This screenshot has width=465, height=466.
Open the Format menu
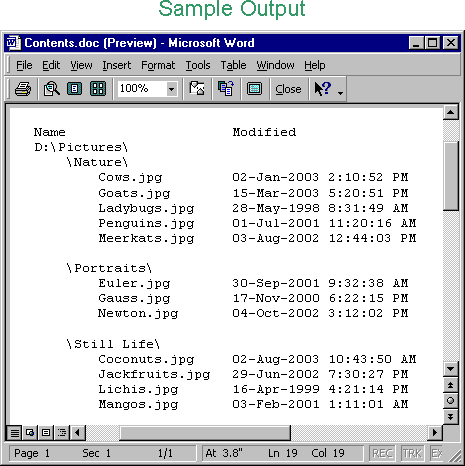[x=158, y=65]
